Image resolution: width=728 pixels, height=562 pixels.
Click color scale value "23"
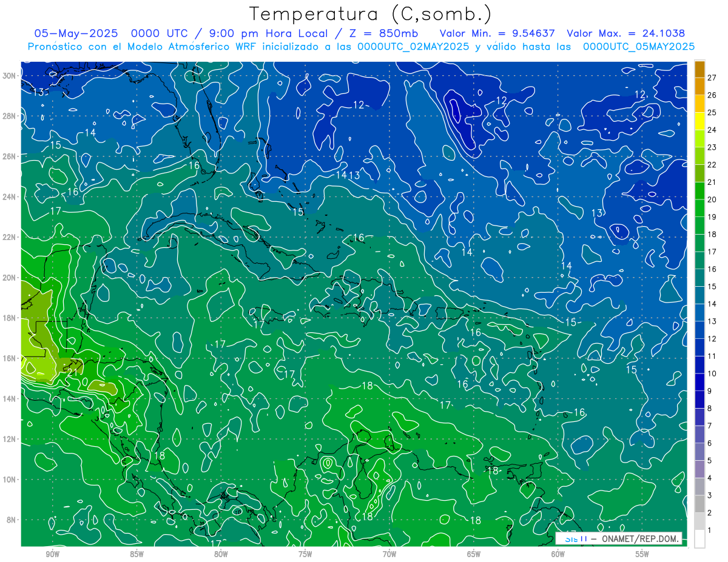tap(712, 147)
